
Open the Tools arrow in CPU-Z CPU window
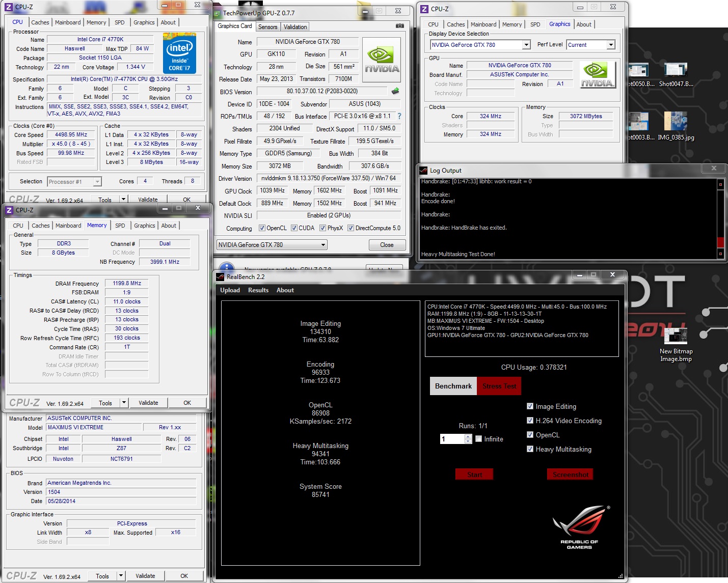(x=123, y=200)
